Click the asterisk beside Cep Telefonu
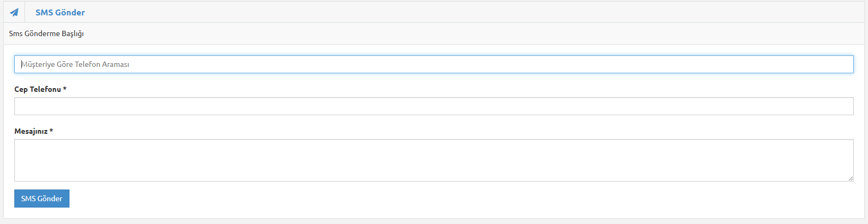 click(x=65, y=89)
